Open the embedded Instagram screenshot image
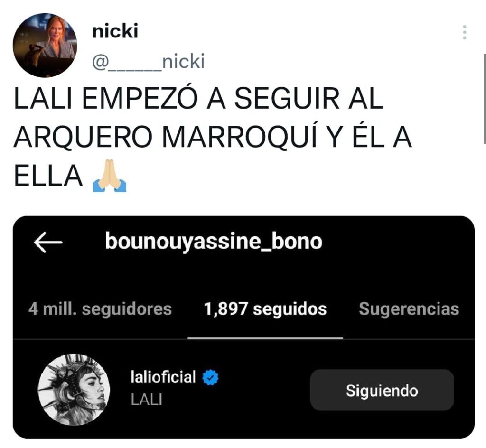486x448 pixels. (243, 327)
